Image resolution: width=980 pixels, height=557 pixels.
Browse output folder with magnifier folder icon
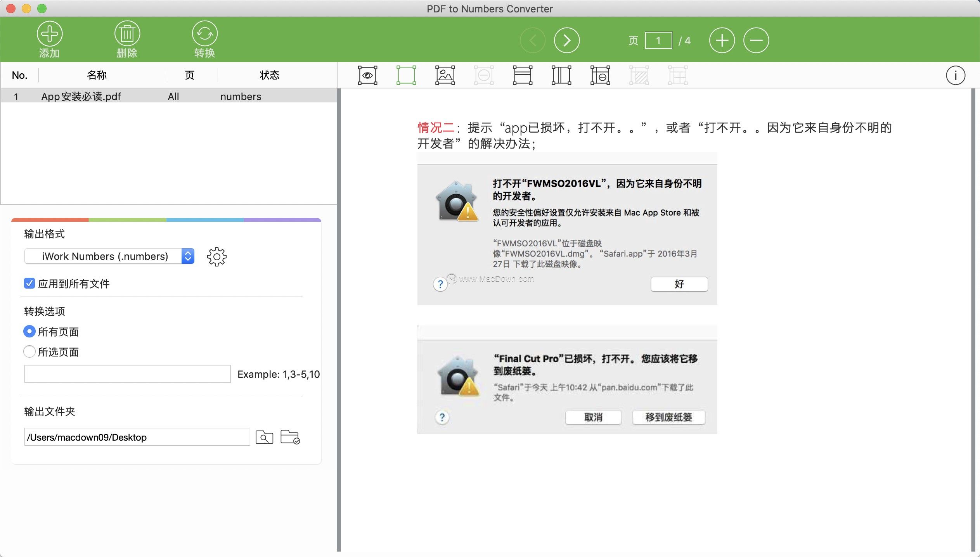(x=264, y=437)
